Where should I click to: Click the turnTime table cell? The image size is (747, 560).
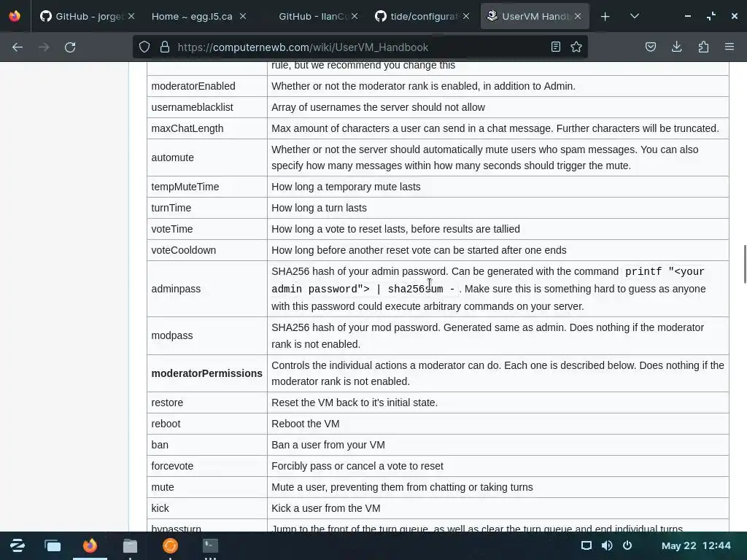click(x=207, y=208)
